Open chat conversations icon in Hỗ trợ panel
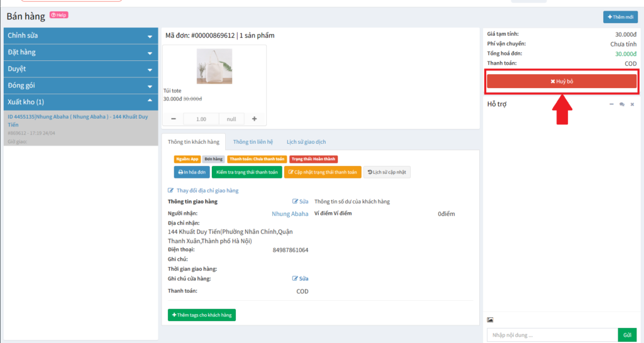 pyautogui.click(x=621, y=104)
